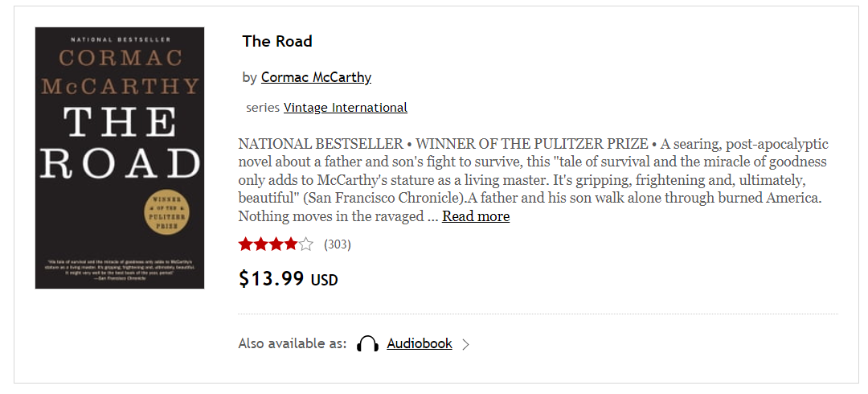Click the $13.99 price
This screenshot has height=394, width=868.
(272, 278)
